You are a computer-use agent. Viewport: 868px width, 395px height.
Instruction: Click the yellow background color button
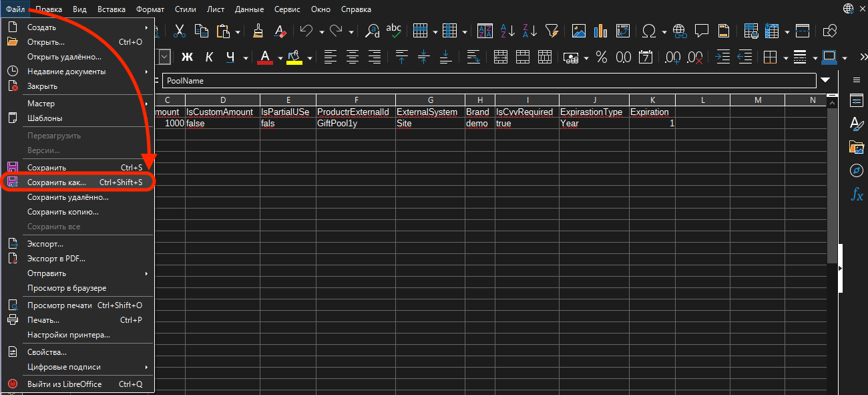point(294,57)
